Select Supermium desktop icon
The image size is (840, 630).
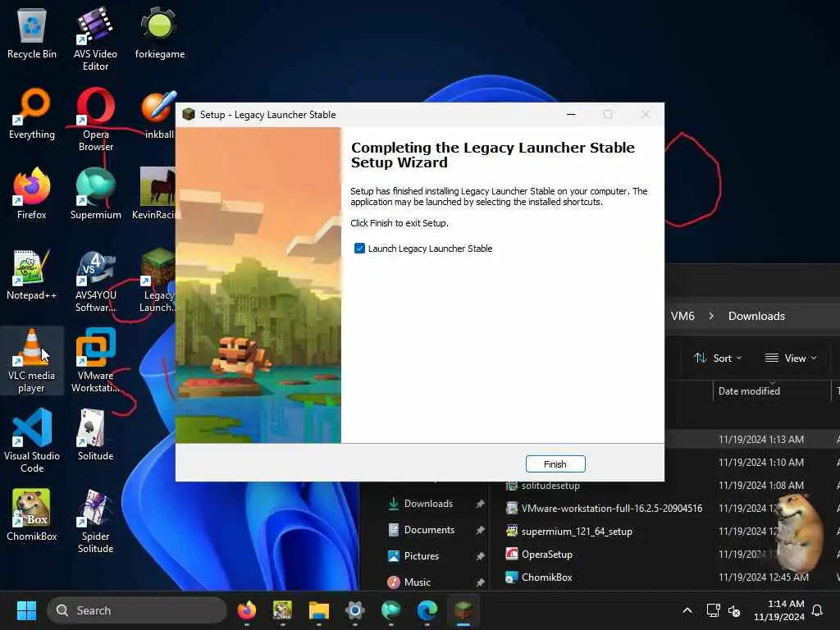pyautogui.click(x=95, y=194)
